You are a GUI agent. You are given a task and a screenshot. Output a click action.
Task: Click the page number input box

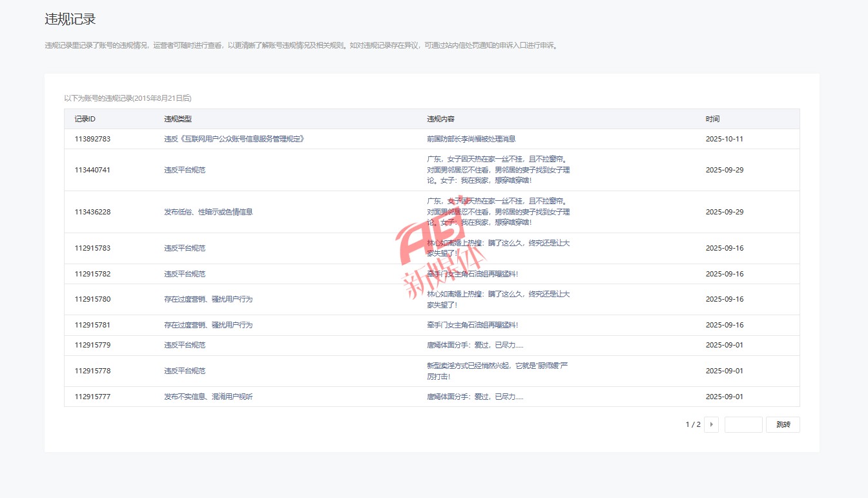(743, 424)
